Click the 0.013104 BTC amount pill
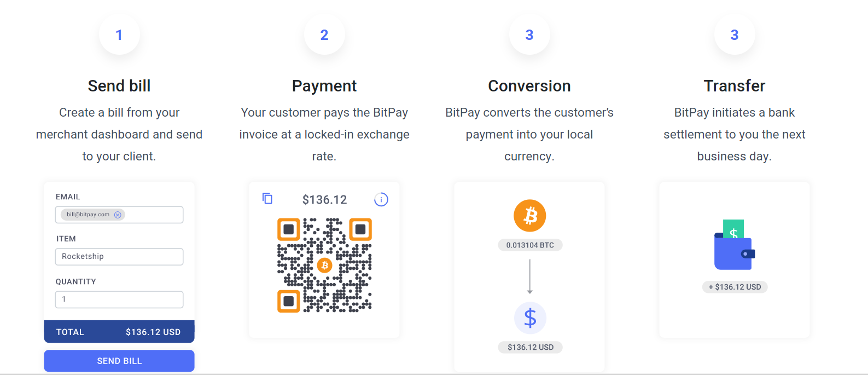Viewport: 868px width, 375px height. pyautogui.click(x=530, y=245)
